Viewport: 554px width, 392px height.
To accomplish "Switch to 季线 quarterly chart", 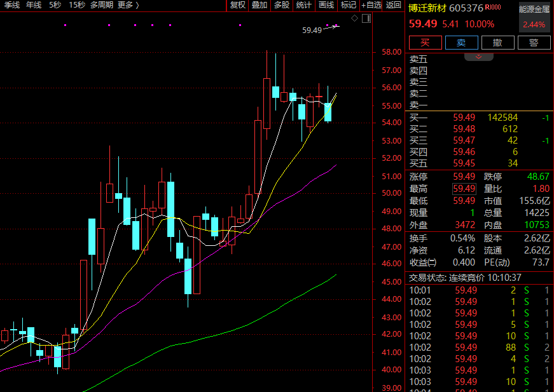I will pyautogui.click(x=12, y=5).
